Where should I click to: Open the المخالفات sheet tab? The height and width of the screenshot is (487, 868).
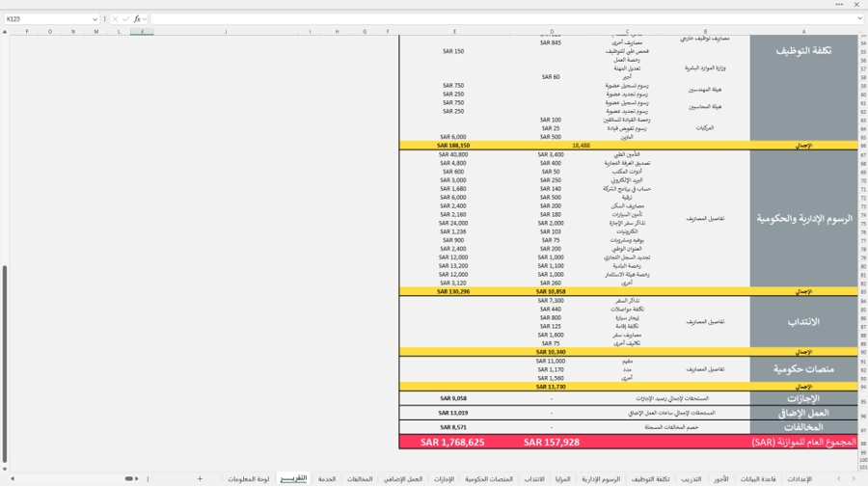click(360, 478)
